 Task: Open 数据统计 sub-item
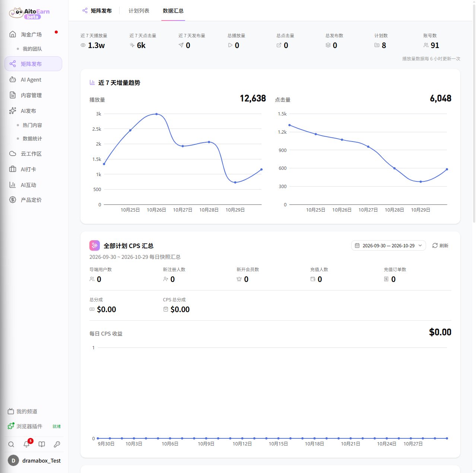(32, 139)
